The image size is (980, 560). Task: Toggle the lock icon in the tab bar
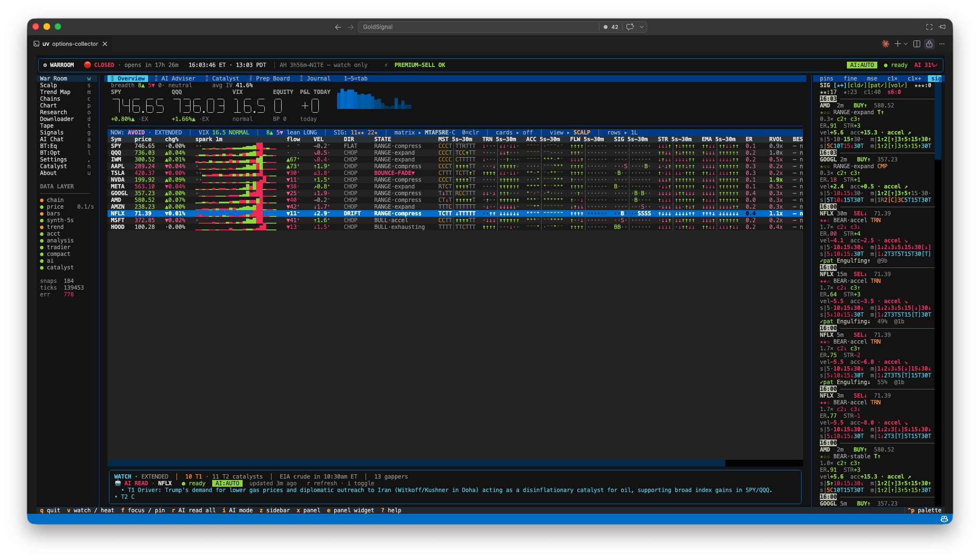[929, 44]
